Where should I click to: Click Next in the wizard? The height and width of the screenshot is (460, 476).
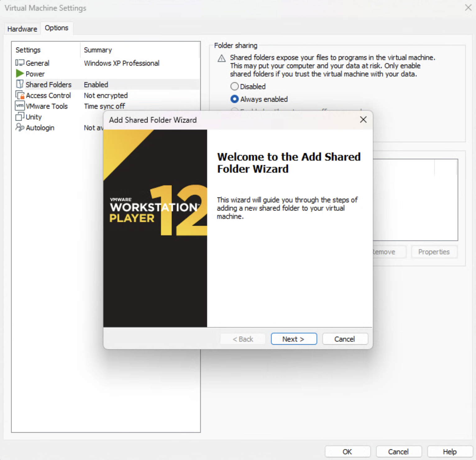pos(294,339)
